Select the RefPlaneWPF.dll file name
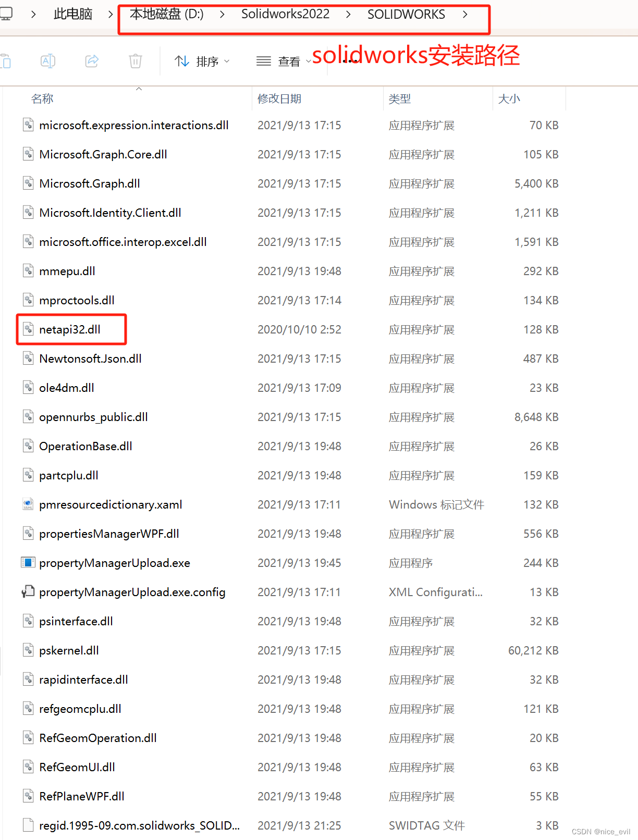 tap(82, 796)
